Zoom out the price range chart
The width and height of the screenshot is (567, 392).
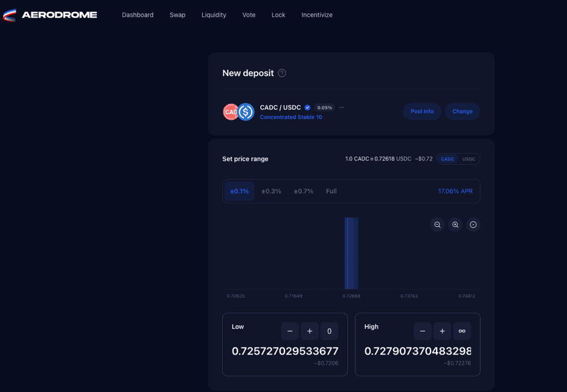[437, 225]
